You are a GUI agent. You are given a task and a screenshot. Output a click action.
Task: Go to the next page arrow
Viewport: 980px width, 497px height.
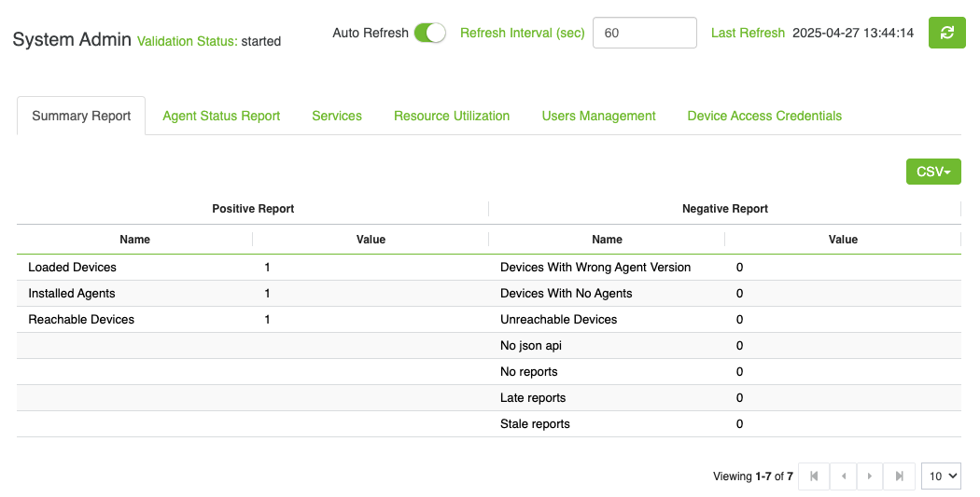[x=870, y=476]
